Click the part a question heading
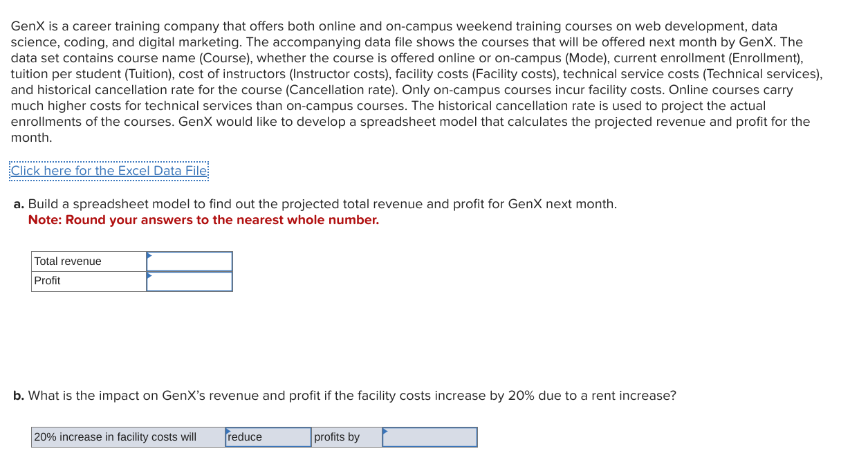Screen dimensions: 868x469 (315, 203)
